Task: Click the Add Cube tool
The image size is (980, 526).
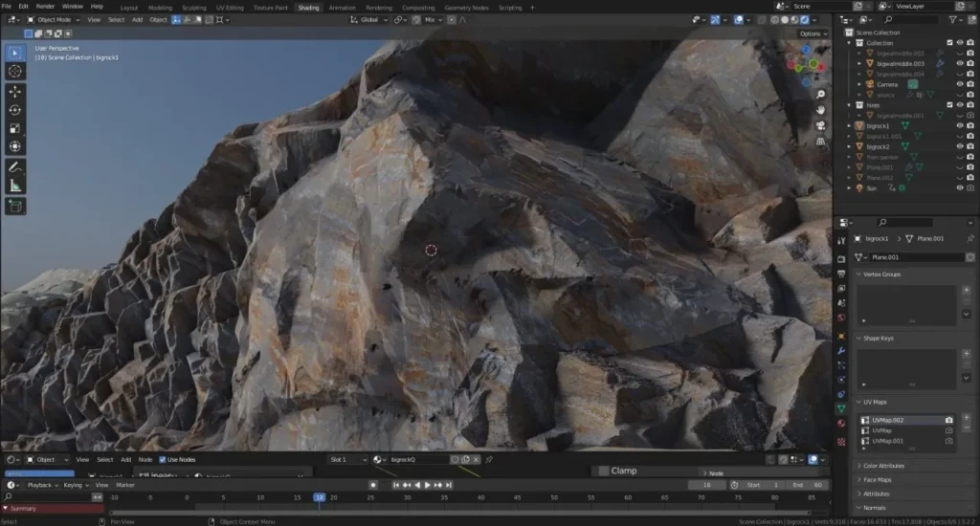Action: (15, 206)
